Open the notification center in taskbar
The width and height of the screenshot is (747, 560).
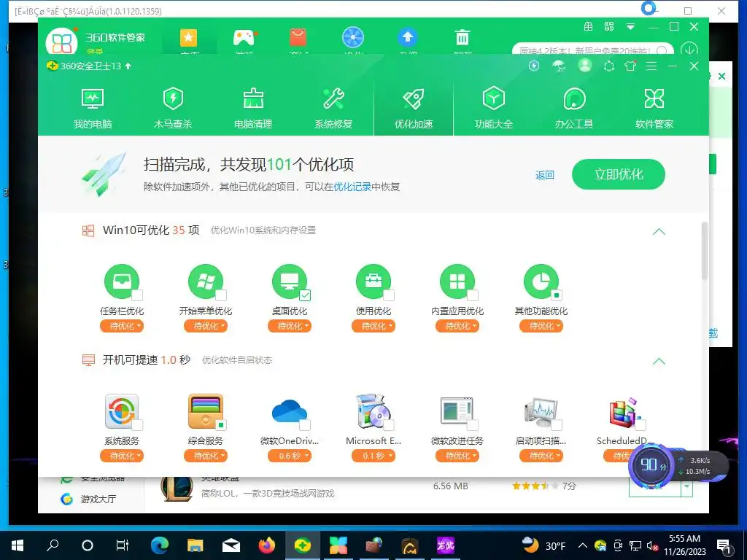[724, 545]
